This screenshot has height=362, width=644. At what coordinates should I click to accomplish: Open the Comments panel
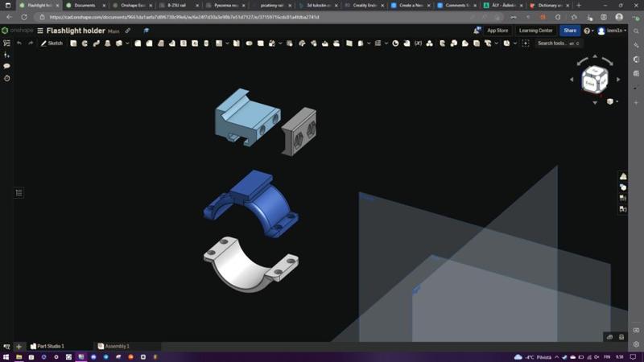coord(6,66)
